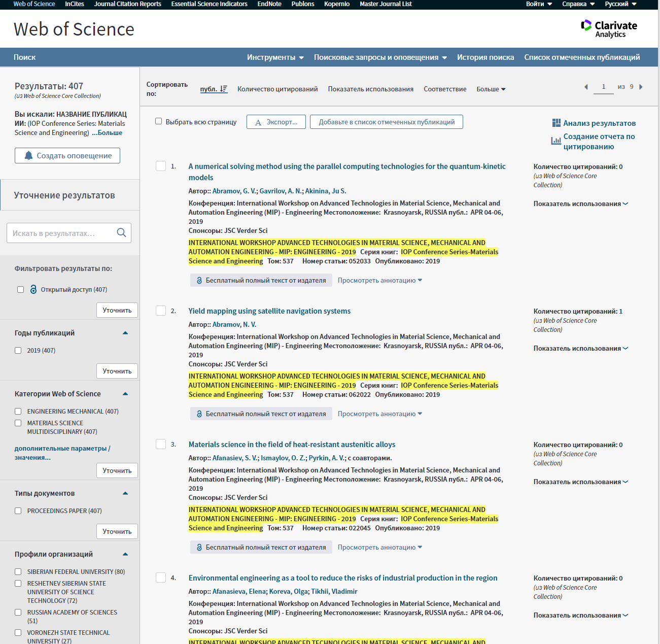660x644 pixels.
Task: Click Создать оповещение button
Action: pyautogui.click(x=67, y=155)
